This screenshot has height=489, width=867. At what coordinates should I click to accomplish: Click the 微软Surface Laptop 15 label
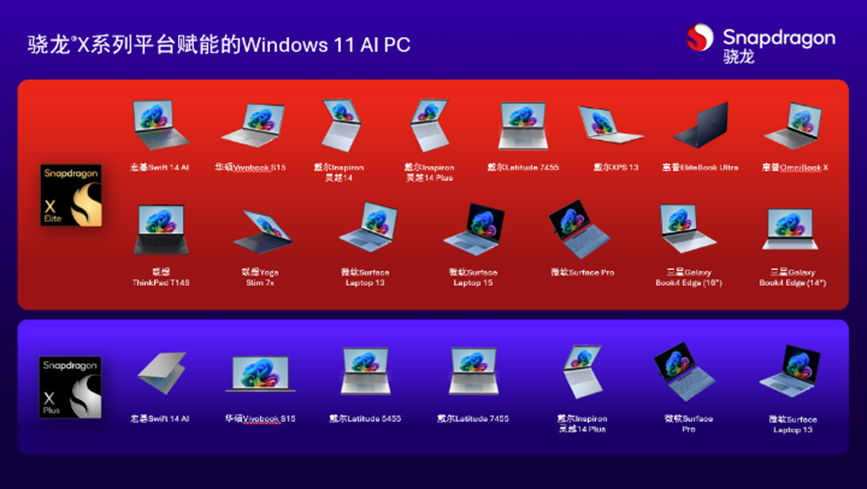click(473, 277)
